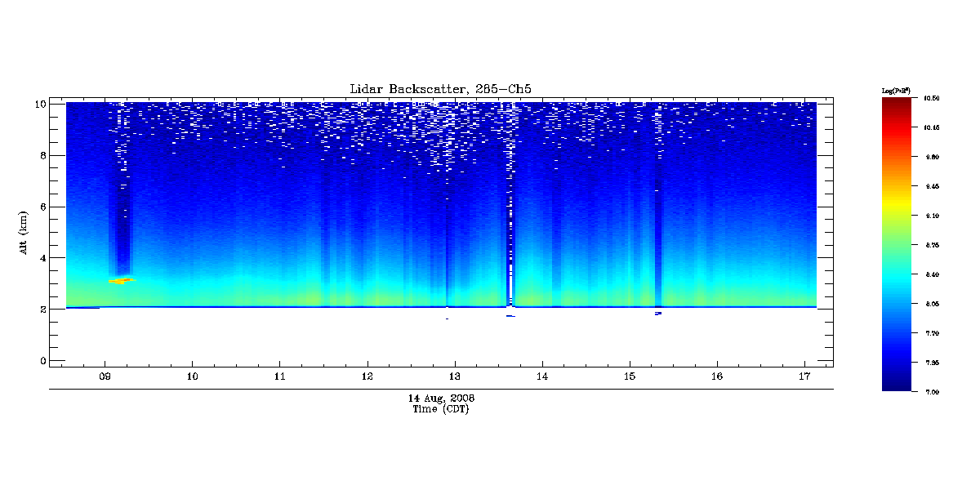The image size is (980, 490).
Task: Click the x-axis tick label '17'
Action: [x=804, y=377]
